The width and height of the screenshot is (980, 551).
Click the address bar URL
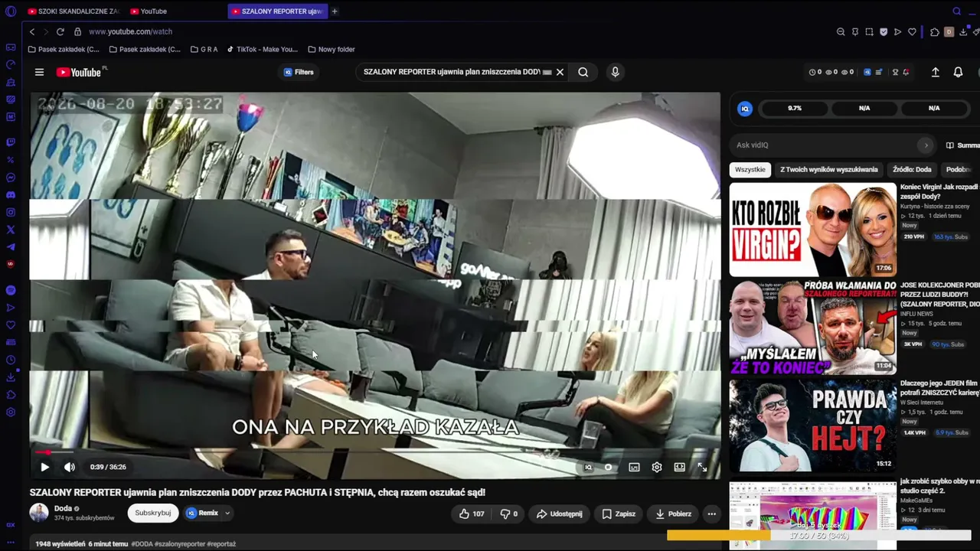click(x=130, y=32)
